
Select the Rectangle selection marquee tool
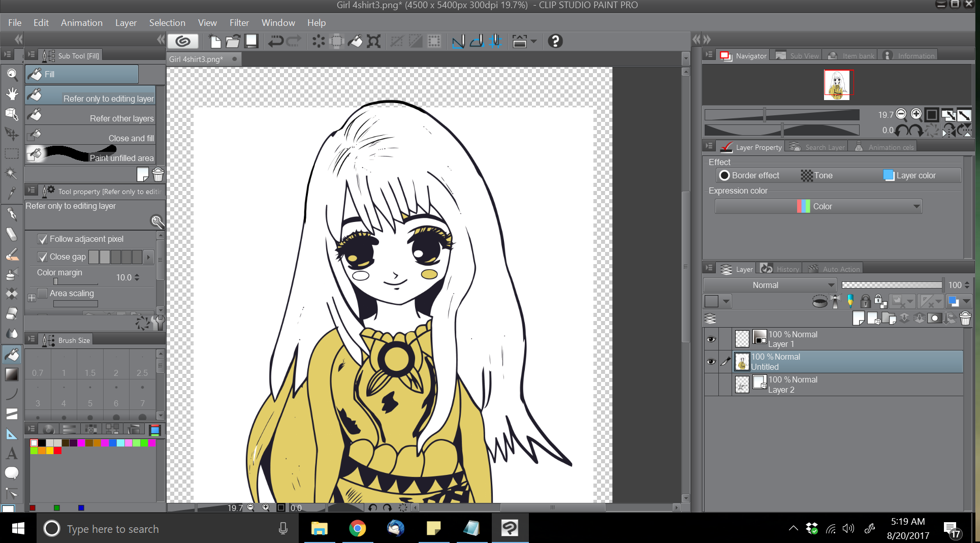[12, 153]
